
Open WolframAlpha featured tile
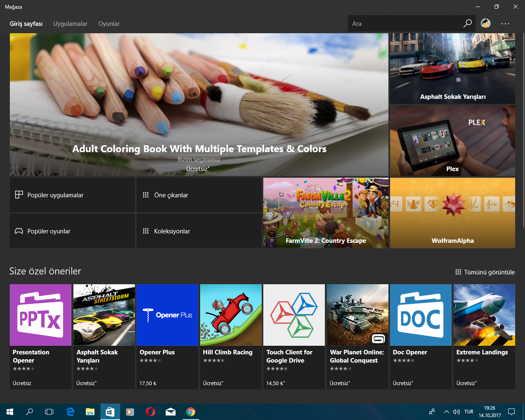point(452,212)
